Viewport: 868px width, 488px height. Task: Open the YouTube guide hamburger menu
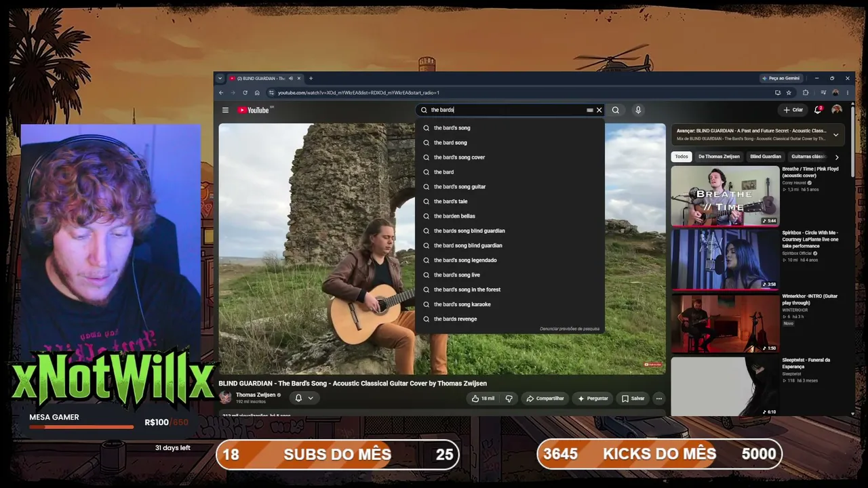225,110
